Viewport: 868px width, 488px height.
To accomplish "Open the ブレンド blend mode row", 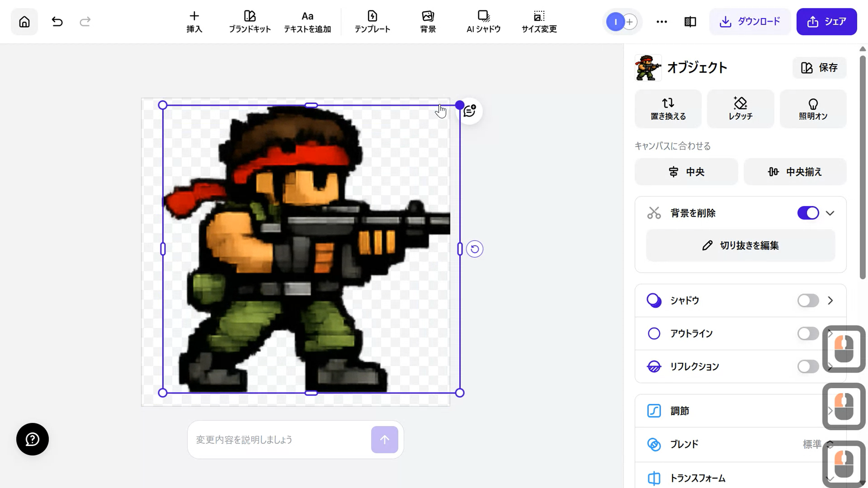I will [x=740, y=444].
